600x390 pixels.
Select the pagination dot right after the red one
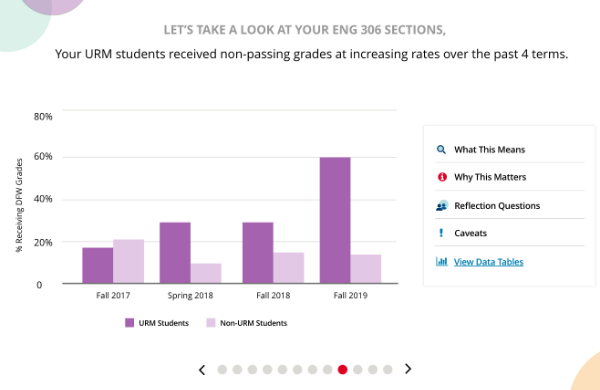point(357,369)
